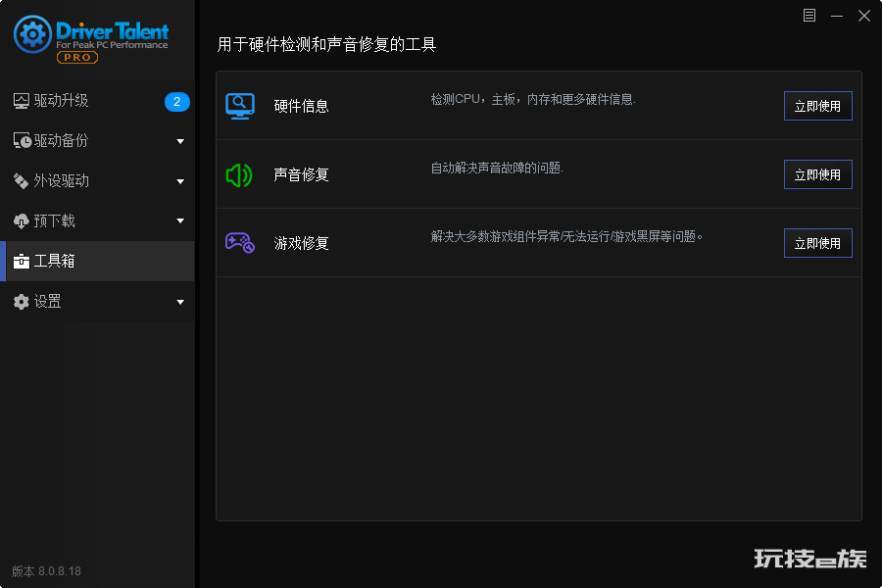
Task: Click the 硬件信息 title text
Action: 301,106
